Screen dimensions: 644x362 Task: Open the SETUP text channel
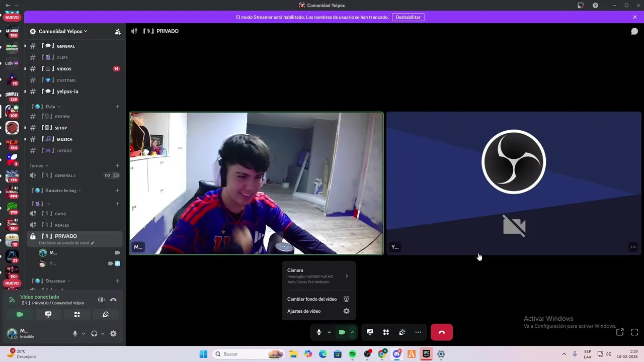74,128
